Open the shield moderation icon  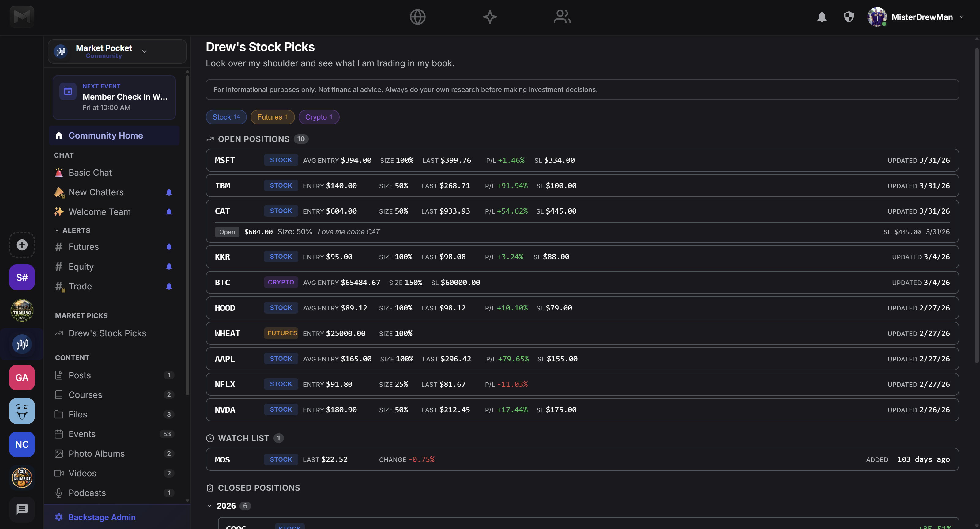tap(849, 17)
